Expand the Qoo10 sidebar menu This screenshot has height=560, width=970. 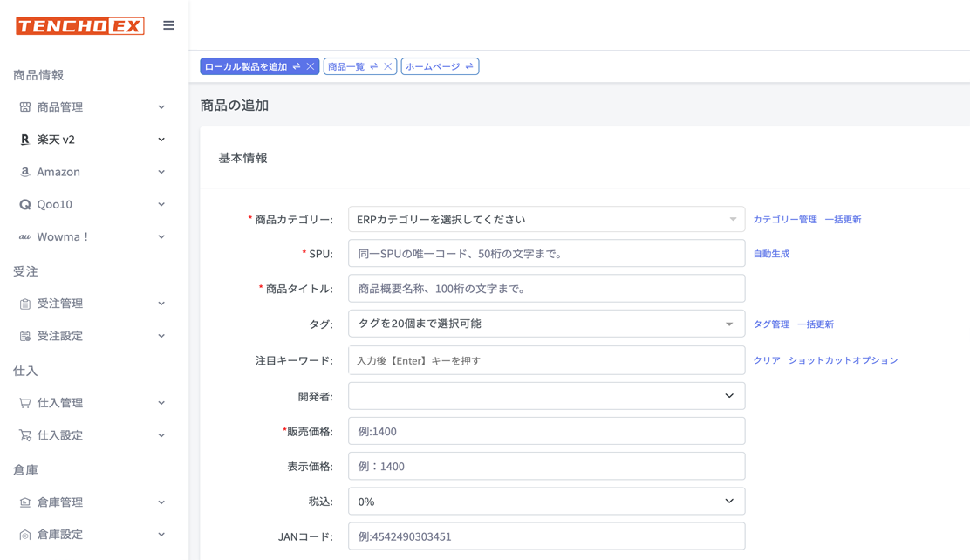(x=161, y=204)
